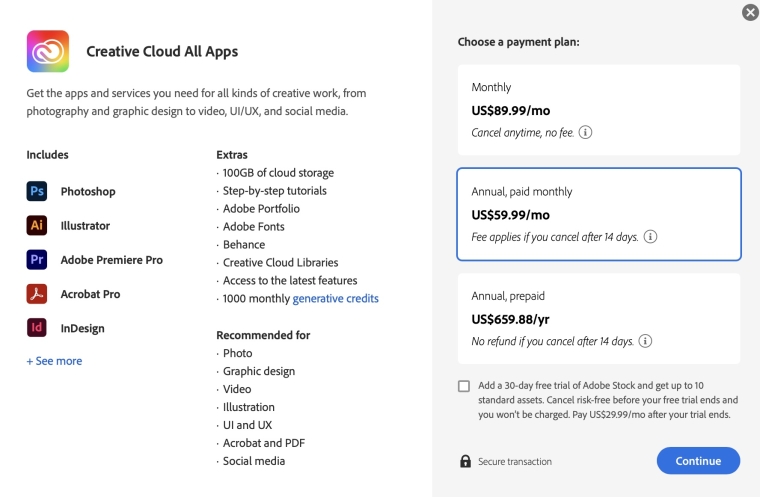This screenshot has height=497, width=760.
Task: Click the Adobe Premiere Pro icon
Action: [x=37, y=260]
